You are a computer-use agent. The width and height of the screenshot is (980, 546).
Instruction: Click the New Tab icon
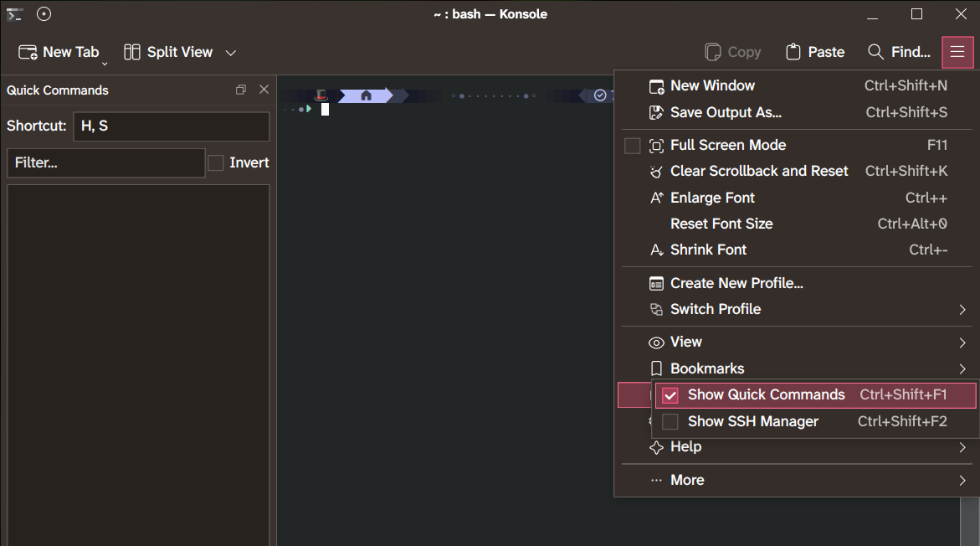[28, 52]
